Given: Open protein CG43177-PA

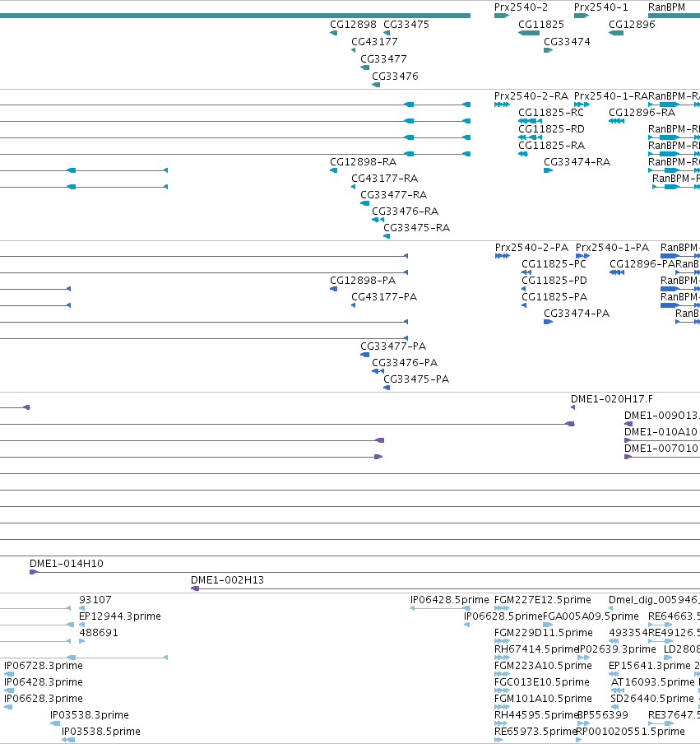Looking at the screenshot, I should (x=383, y=296).
